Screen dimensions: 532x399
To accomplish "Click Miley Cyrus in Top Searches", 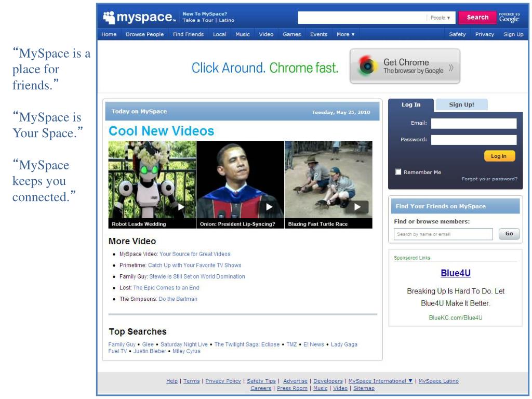I will pos(187,351).
